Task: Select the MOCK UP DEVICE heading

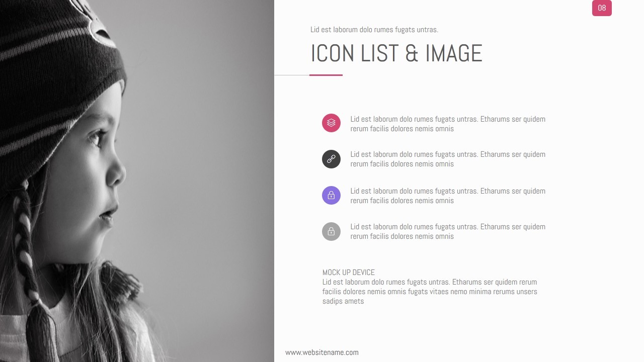Action: coord(349,273)
